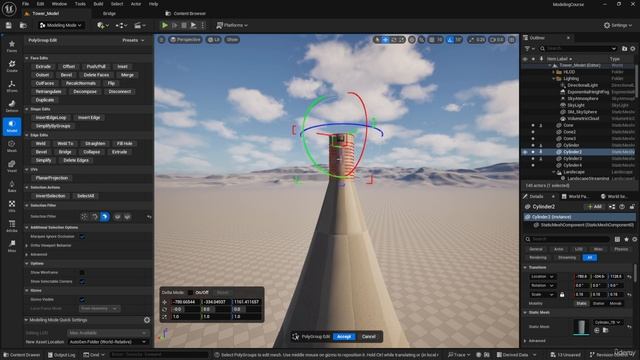Click the lock scale ratio icon
Viewport: 640px width, 360px height.
[x=562, y=294]
